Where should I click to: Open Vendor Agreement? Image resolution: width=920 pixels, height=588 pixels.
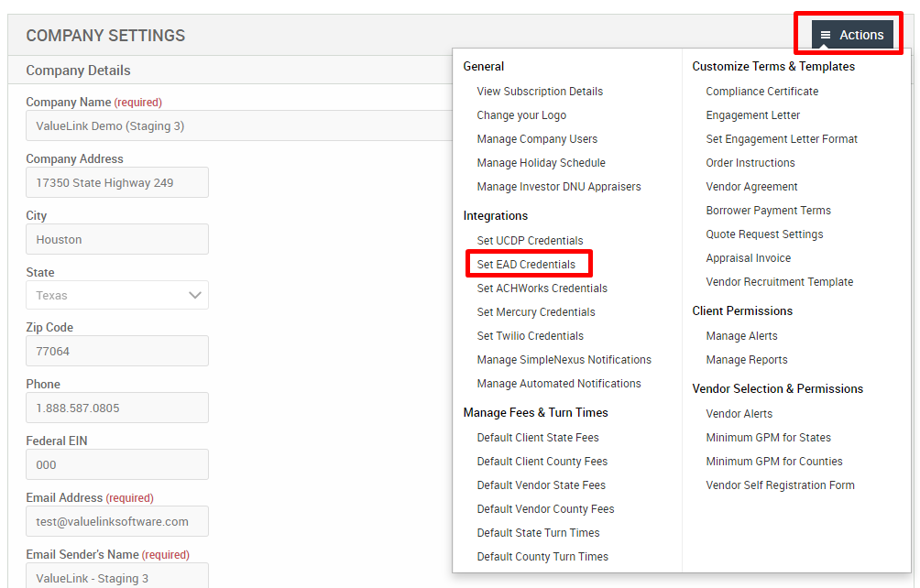click(x=751, y=186)
